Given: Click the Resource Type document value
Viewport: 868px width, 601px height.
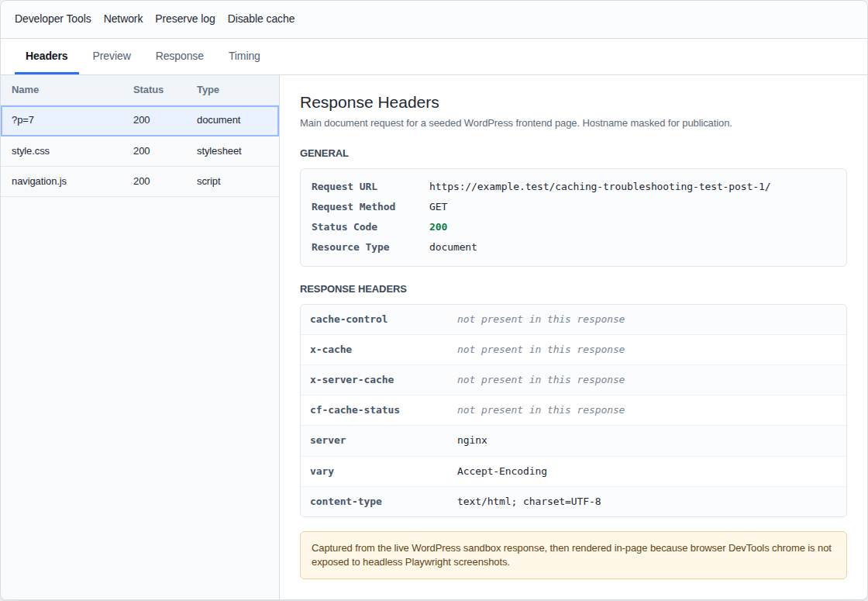Looking at the screenshot, I should 453,247.
